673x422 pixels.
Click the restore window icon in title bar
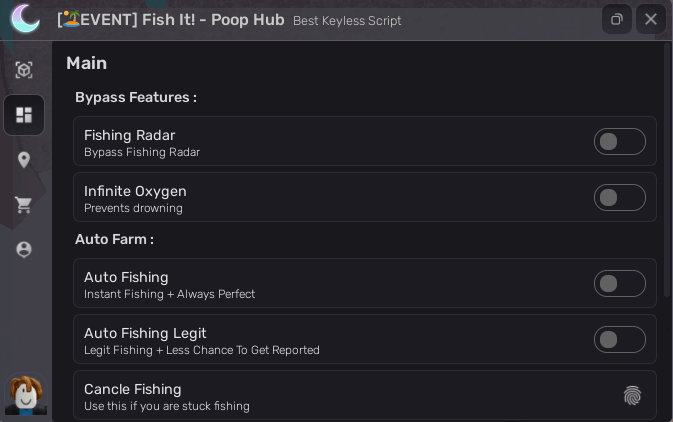(617, 19)
